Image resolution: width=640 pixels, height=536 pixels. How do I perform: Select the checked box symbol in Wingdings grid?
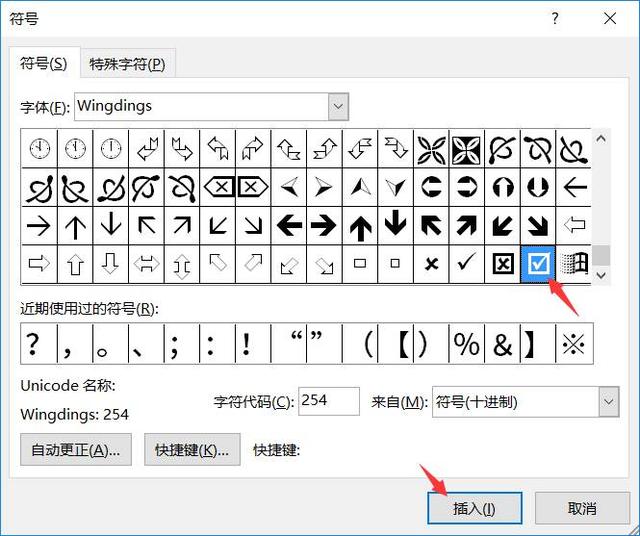pyautogui.click(x=538, y=264)
